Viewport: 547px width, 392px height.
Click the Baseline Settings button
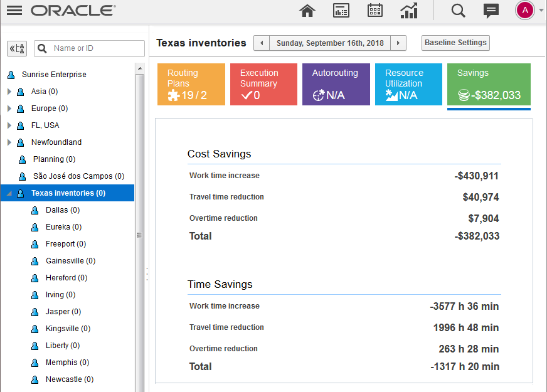tap(455, 43)
